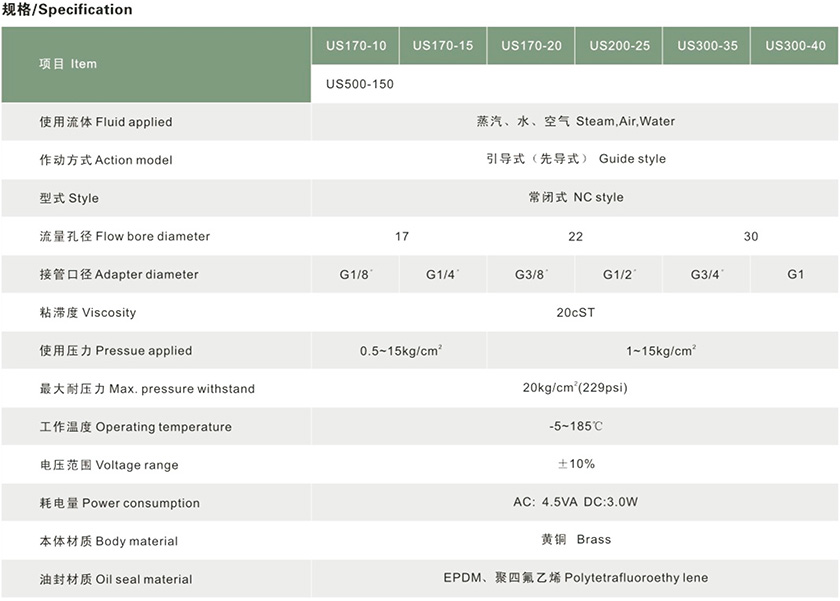Select the 0.5~15kg/cm² pressure cell

pyautogui.click(x=401, y=351)
